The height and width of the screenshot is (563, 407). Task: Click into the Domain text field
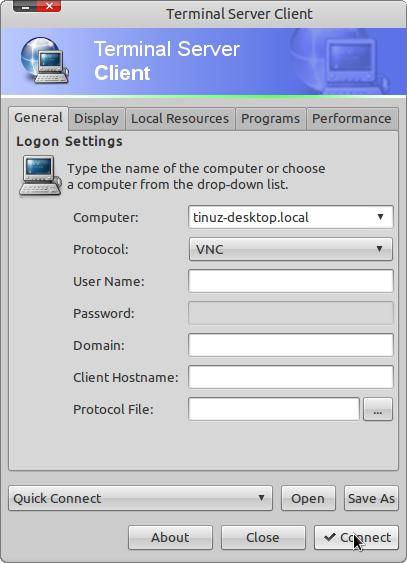tap(291, 345)
